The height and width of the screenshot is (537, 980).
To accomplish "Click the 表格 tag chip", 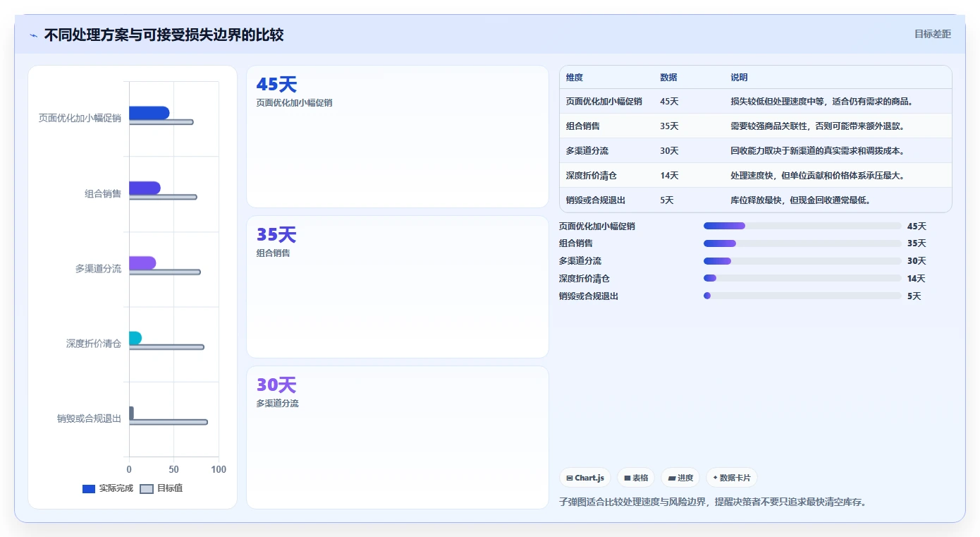I will point(636,478).
